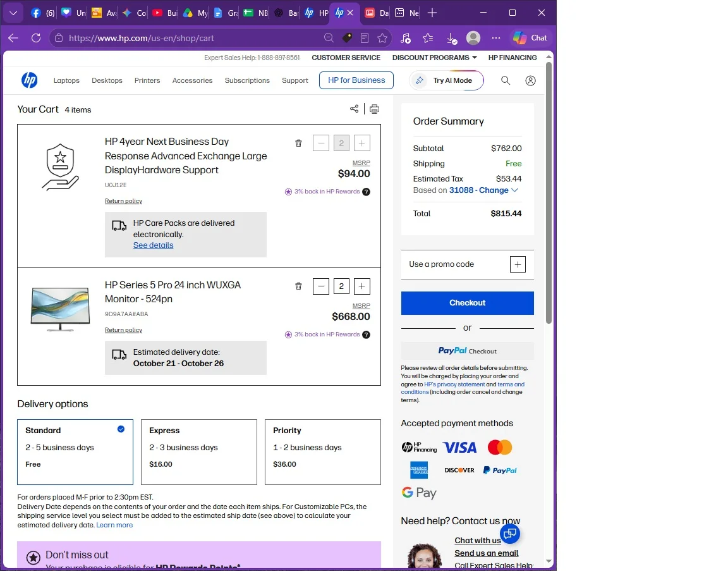This screenshot has width=728, height=571.
Task: Open the Customer Service link
Action: (346, 58)
